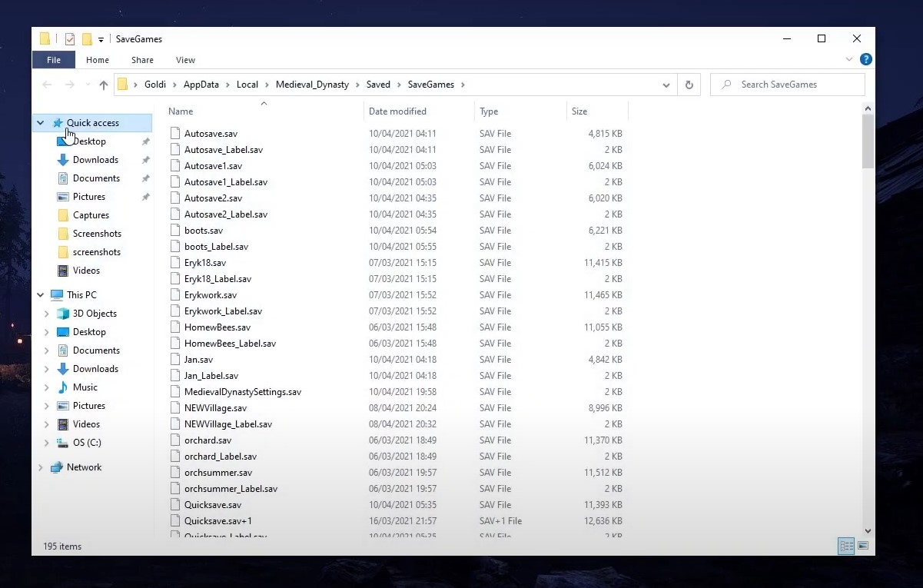Viewport: 923px width, 588px height.
Task: Refresh the SaveGames folder listing
Action: pyautogui.click(x=689, y=85)
